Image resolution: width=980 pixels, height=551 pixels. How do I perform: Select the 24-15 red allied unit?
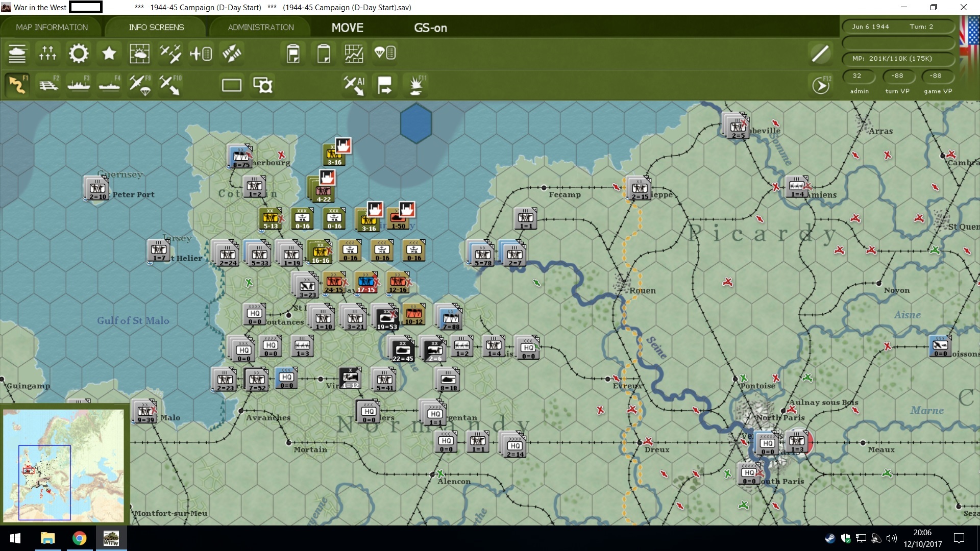(334, 282)
